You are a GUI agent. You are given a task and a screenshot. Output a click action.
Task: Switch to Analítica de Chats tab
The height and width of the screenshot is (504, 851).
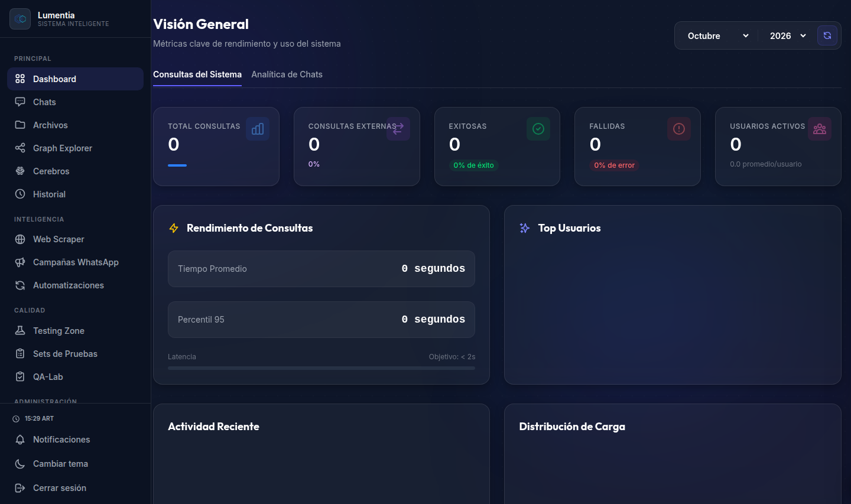tap(287, 74)
